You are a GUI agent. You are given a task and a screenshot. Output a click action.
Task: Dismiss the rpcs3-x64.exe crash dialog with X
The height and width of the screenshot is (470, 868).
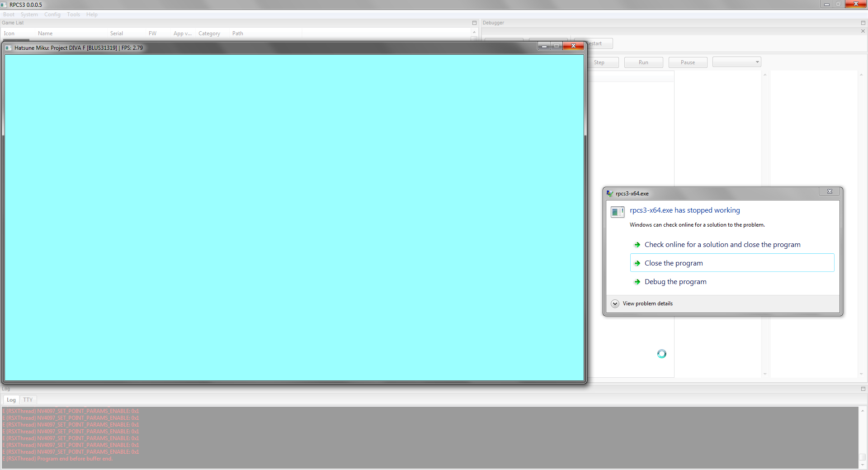830,192
